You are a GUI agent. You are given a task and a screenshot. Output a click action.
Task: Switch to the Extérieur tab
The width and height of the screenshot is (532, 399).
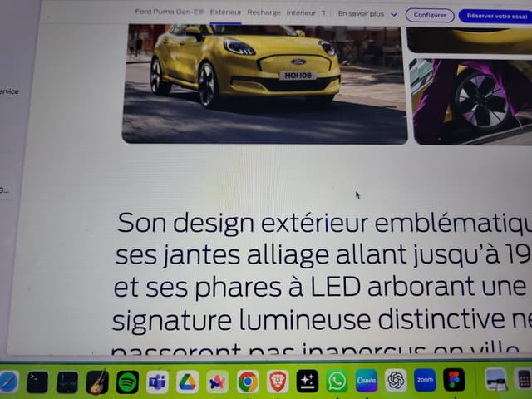(x=225, y=13)
